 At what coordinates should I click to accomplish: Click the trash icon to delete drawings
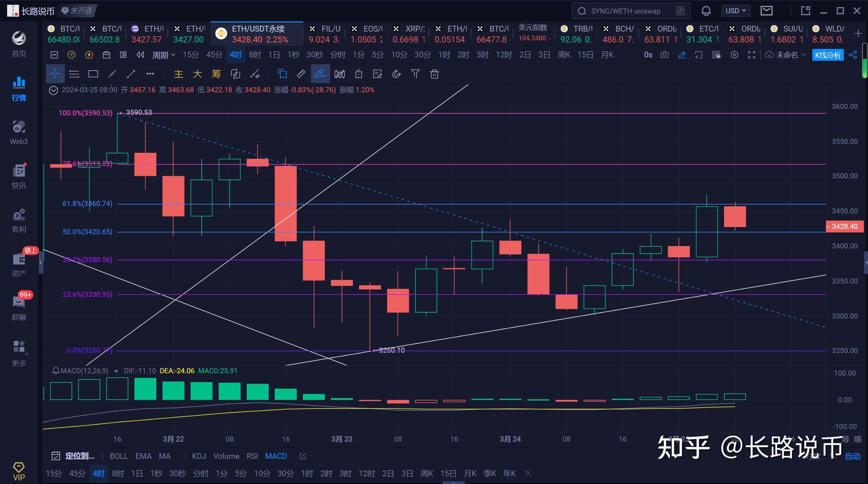click(x=434, y=74)
